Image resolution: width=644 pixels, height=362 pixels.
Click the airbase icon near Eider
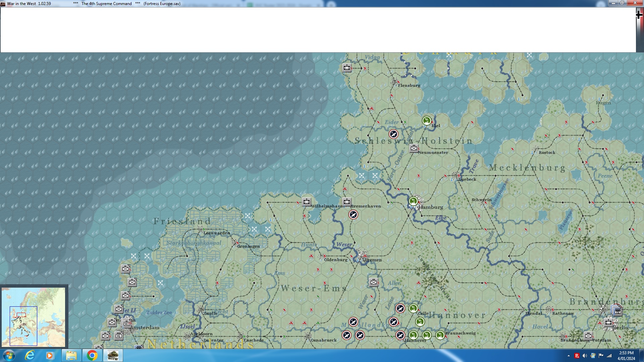[x=393, y=134]
